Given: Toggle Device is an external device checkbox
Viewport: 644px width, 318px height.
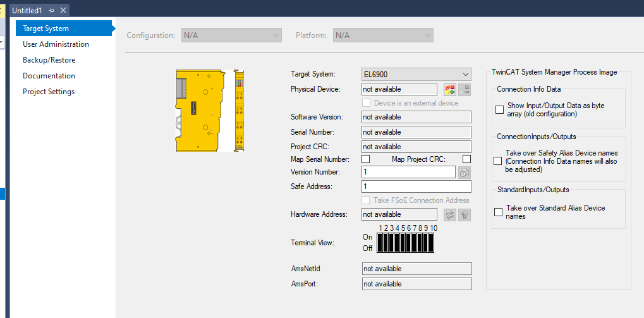Looking at the screenshot, I should [367, 102].
